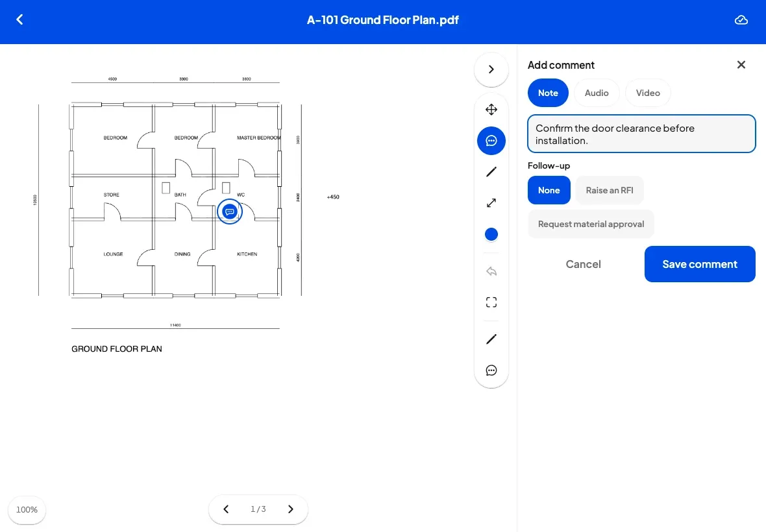766x532 pixels.
Task: Save the comment
Action: click(700, 264)
